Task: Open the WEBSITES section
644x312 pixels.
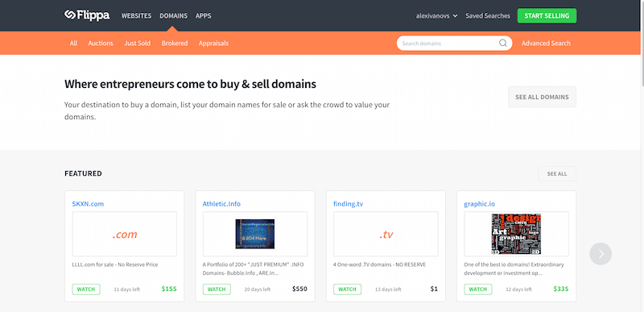Action: click(x=136, y=16)
